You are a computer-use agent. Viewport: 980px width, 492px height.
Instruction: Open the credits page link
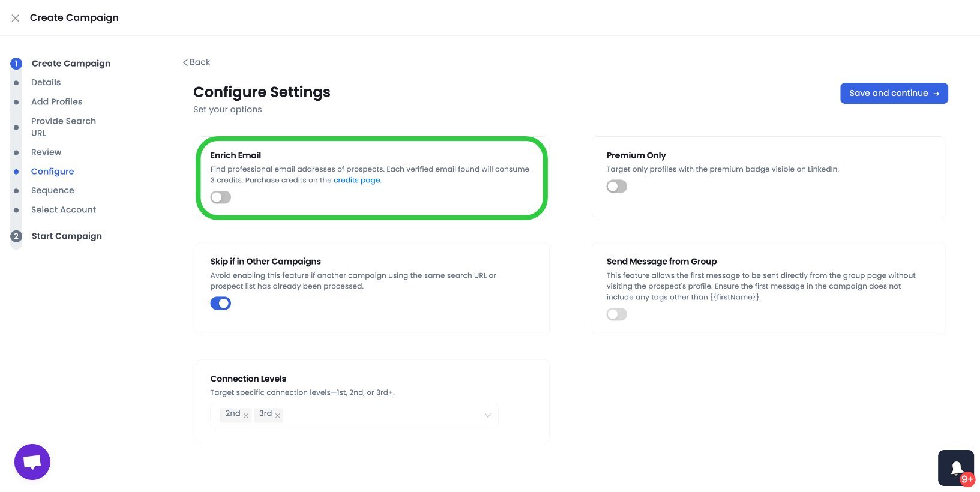click(357, 180)
